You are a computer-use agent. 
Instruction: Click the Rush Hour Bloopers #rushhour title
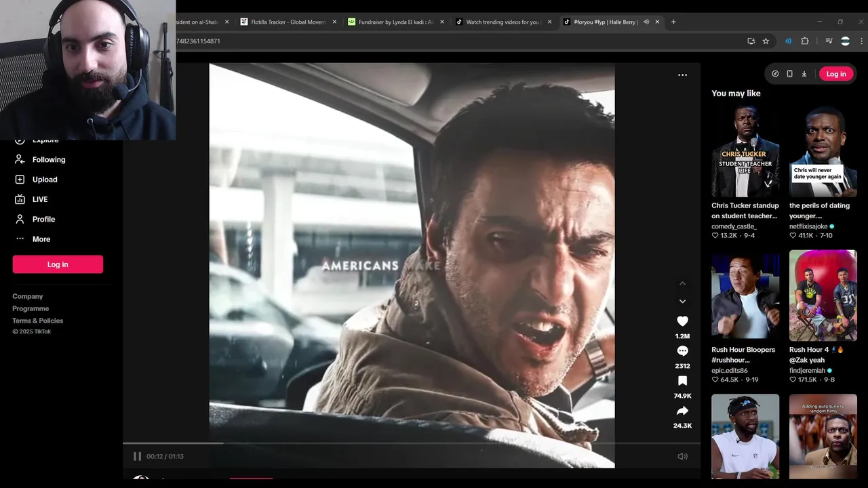pyautogui.click(x=743, y=355)
